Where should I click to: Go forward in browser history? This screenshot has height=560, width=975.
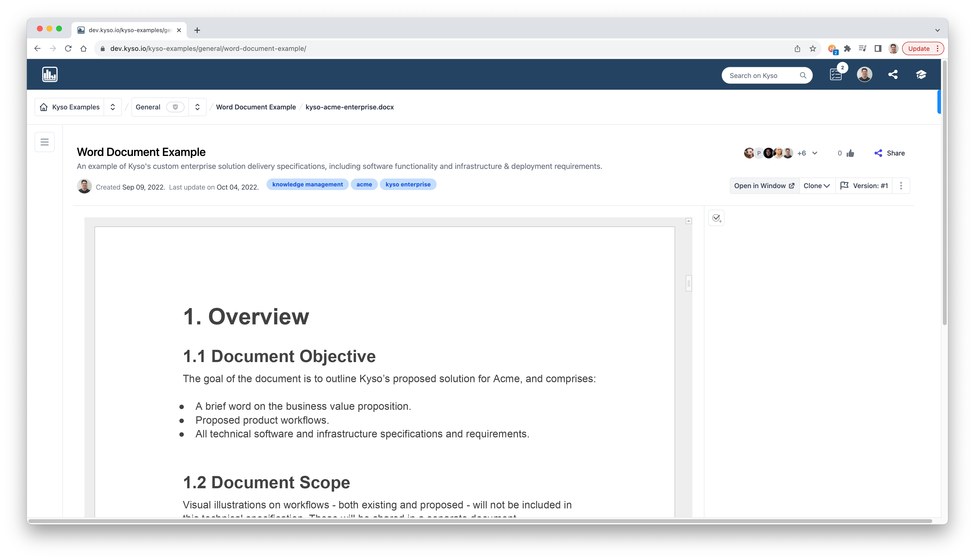click(x=53, y=48)
